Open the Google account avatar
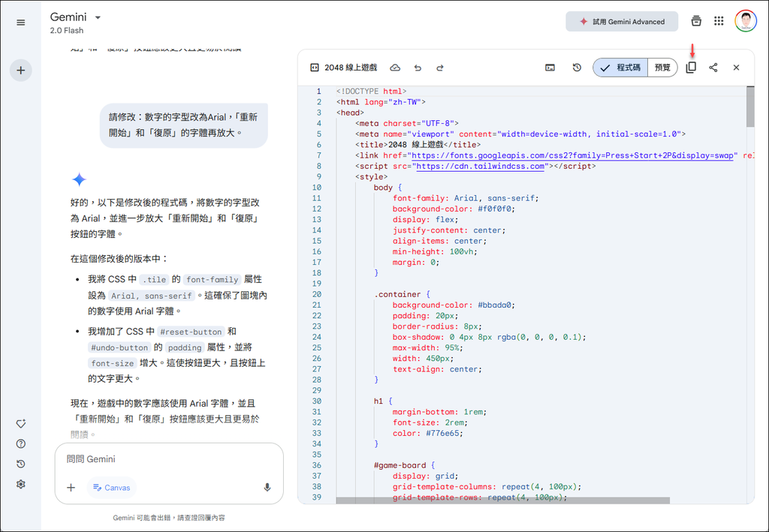This screenshot has width=769, height=532. tap(746, 21)
